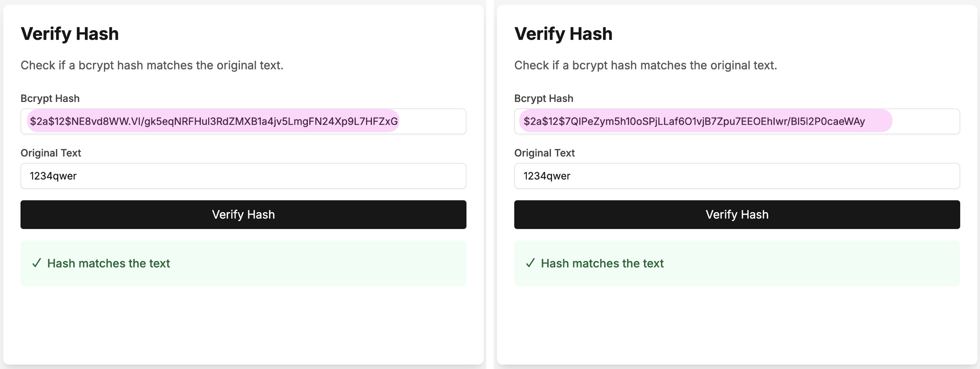Image resolution: width=980 pixels, height=369 pixels.
Task: Select the right Original Text field containing 1234qwer
Action: (x=737, y=176)
